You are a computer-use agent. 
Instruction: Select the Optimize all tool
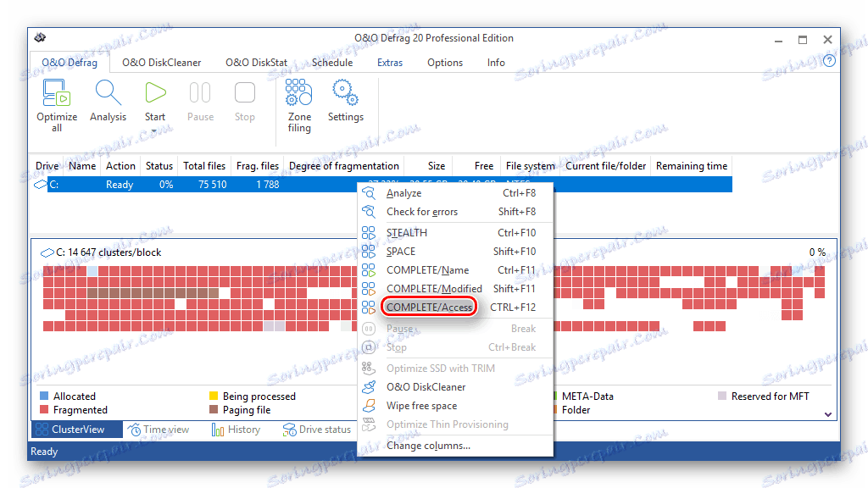(56, 102)
